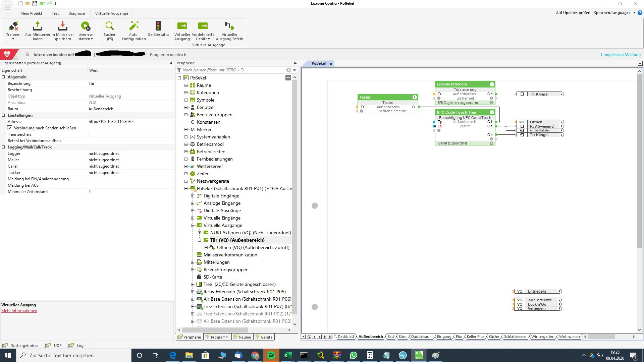
Task: Click 1 ungelesene Meldung notification
Action: [x=620, y=55]
